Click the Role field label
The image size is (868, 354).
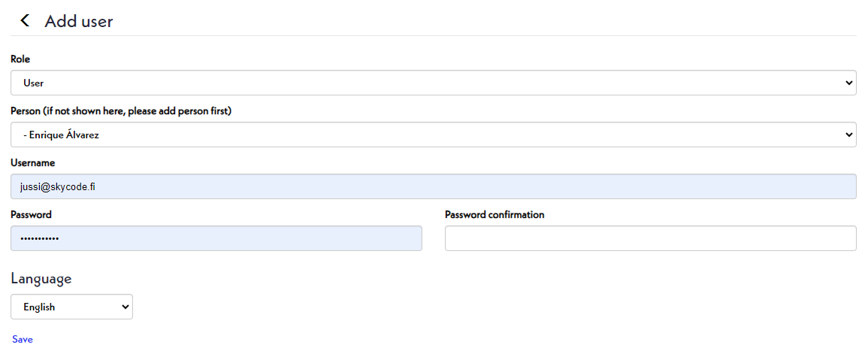click(x=20, y=59)
